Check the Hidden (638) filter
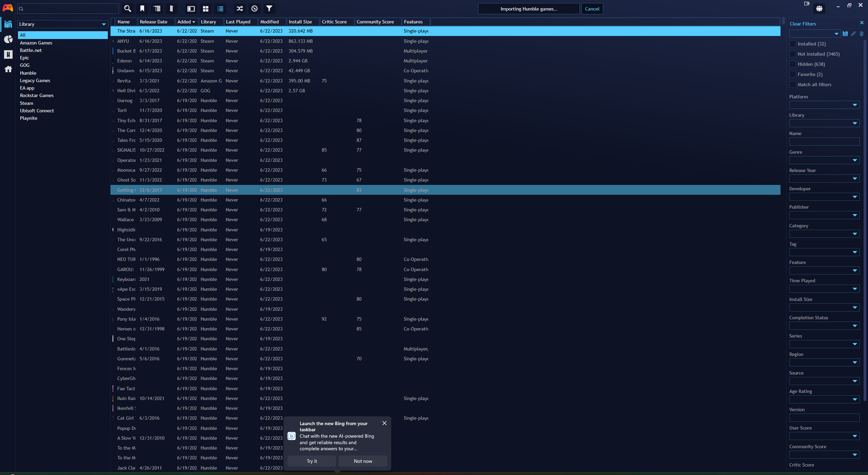This screenshot has height=475, width=868. pos(793,64)
